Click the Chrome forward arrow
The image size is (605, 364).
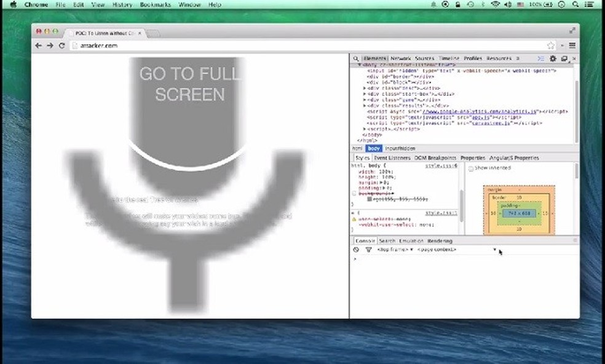50,45
